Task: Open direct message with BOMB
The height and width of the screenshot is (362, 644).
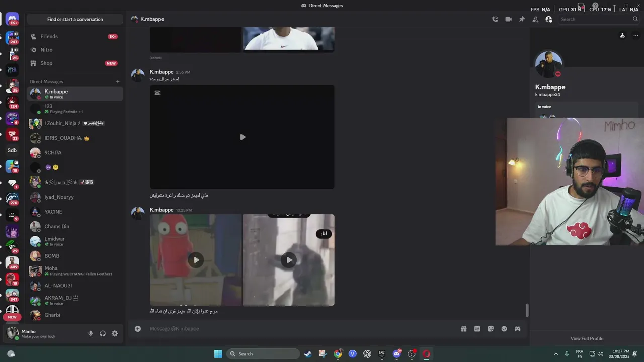Action: [75, 256]
